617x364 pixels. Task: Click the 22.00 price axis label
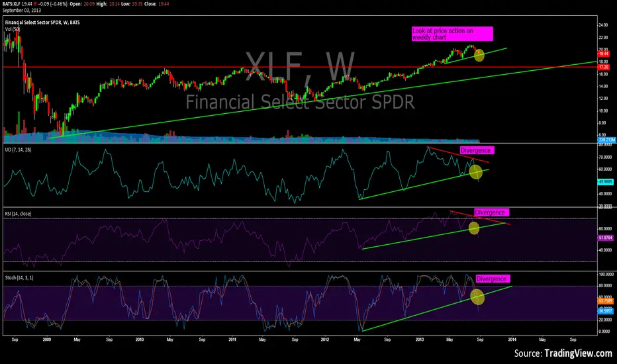pos(603,38)
